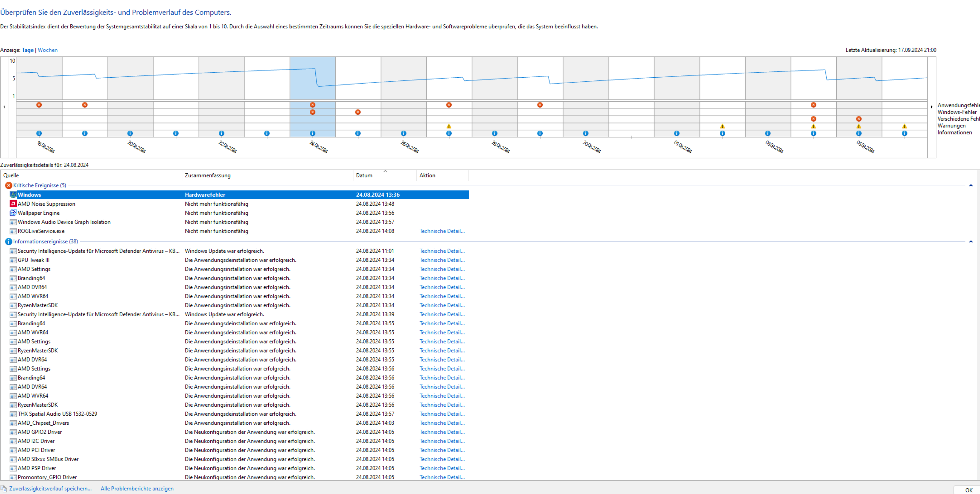Click the red critical events error icon
The image size is (980, 494).
pyautogui.click(x=8, y=186)
